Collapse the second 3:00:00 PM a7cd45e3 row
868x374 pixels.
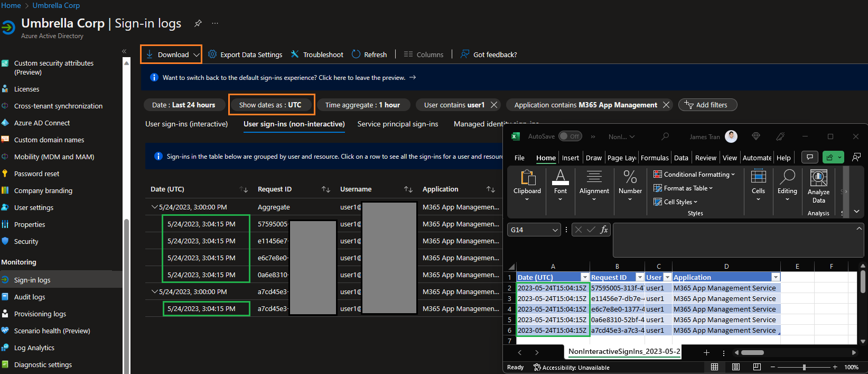154,291
